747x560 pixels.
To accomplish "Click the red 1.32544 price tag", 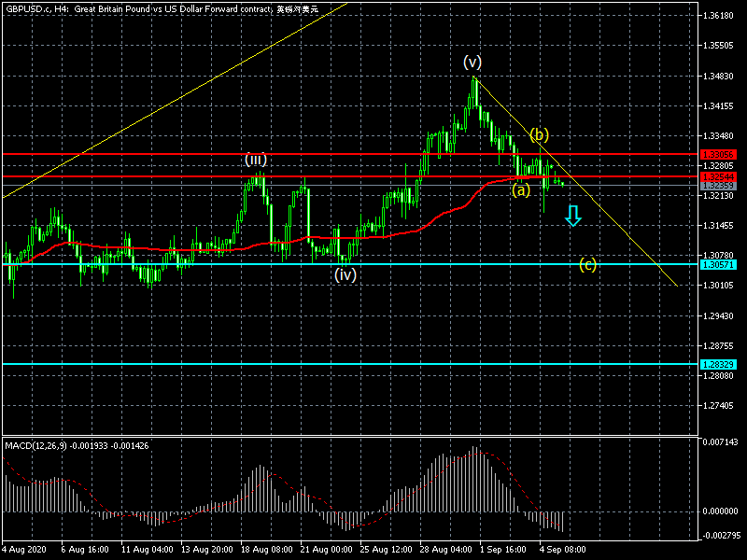I will point(718,176).
